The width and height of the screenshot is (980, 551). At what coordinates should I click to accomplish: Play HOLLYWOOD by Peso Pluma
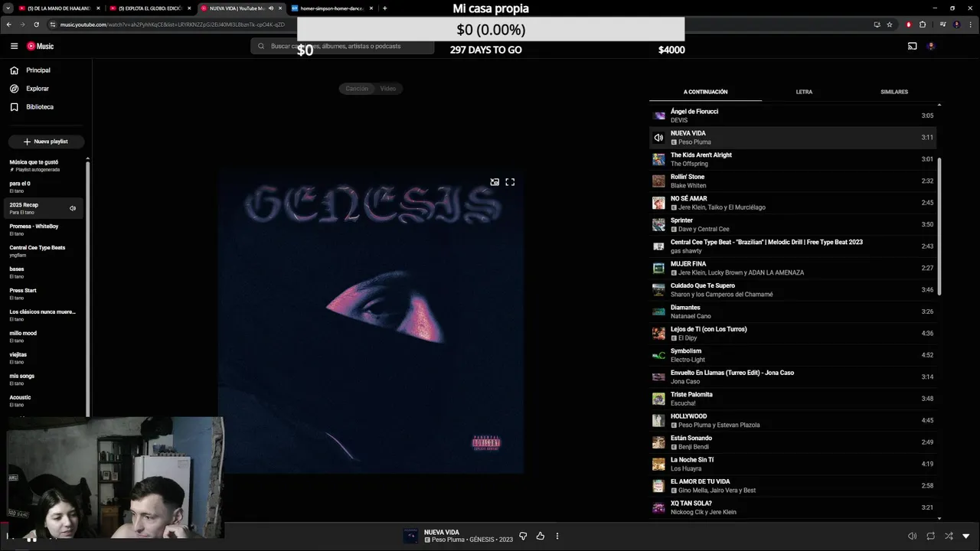click(x=792, y=421)
